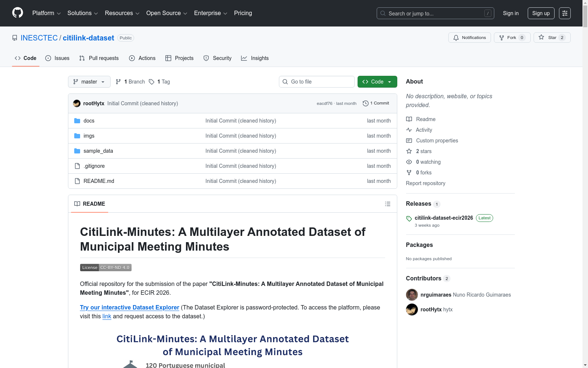View the 1 Branch link
Image resolution: width=588 pixels, height=368 pixels.
point(130,82)
